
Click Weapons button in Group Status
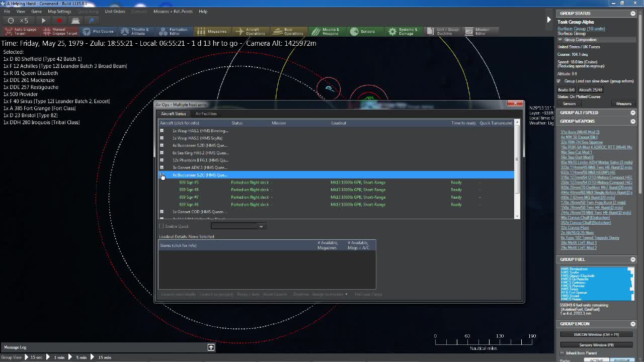point(623,104)
